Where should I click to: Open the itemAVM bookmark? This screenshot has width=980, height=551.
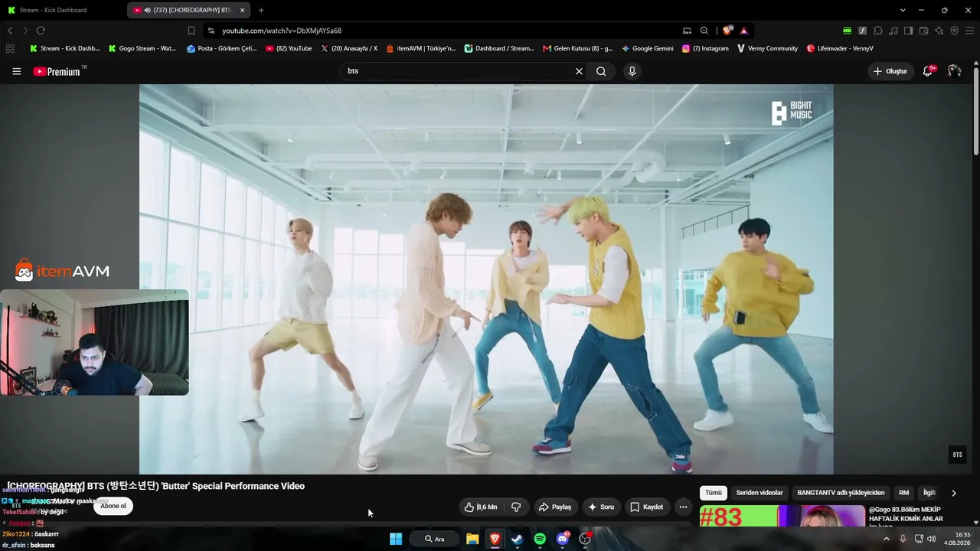(x=421, y=48)
